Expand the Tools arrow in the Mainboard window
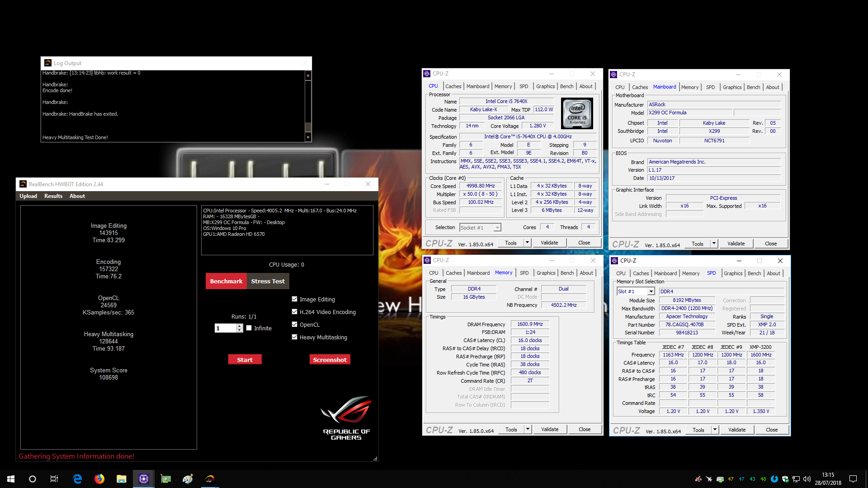The height and width of the screenshot is (488, 868). click(x=714, y=244)
